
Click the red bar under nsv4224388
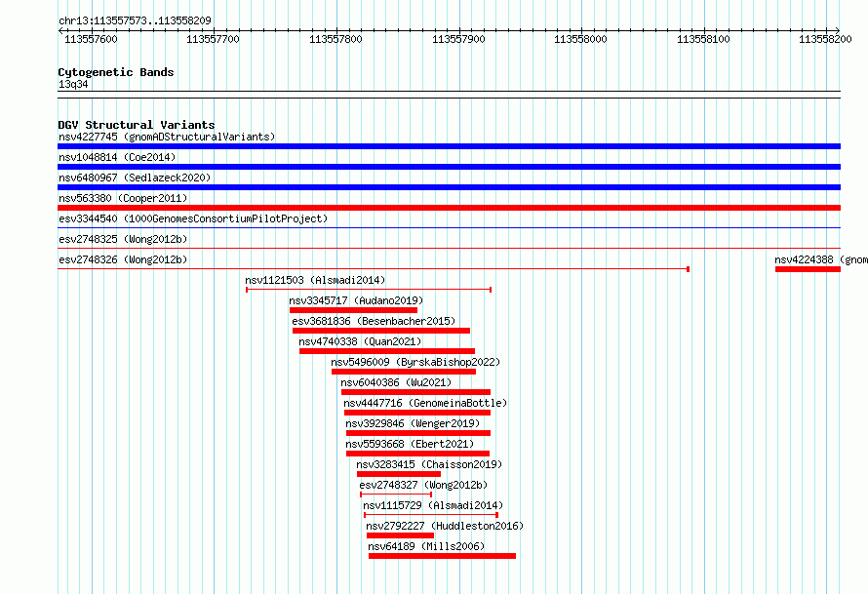pyautogui.click(x=808, y=269)
